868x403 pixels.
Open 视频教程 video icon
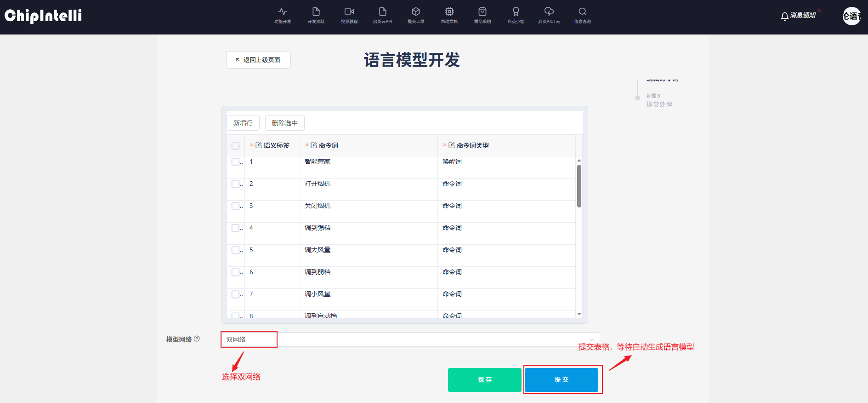pos(349,12)
